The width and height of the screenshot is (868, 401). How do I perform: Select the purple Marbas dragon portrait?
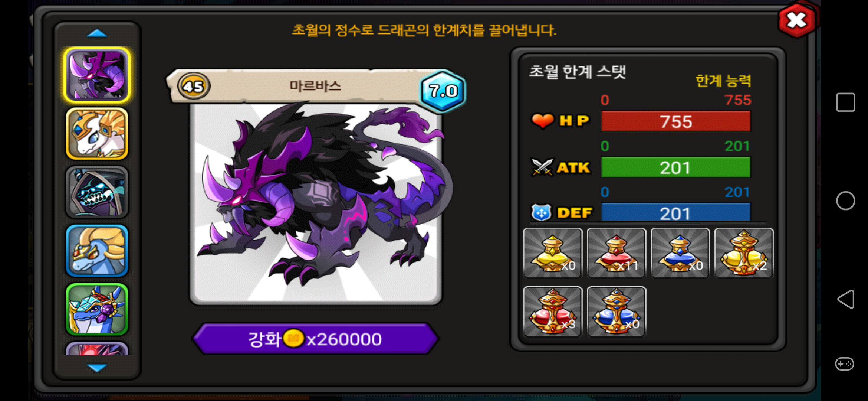(97, 75)
